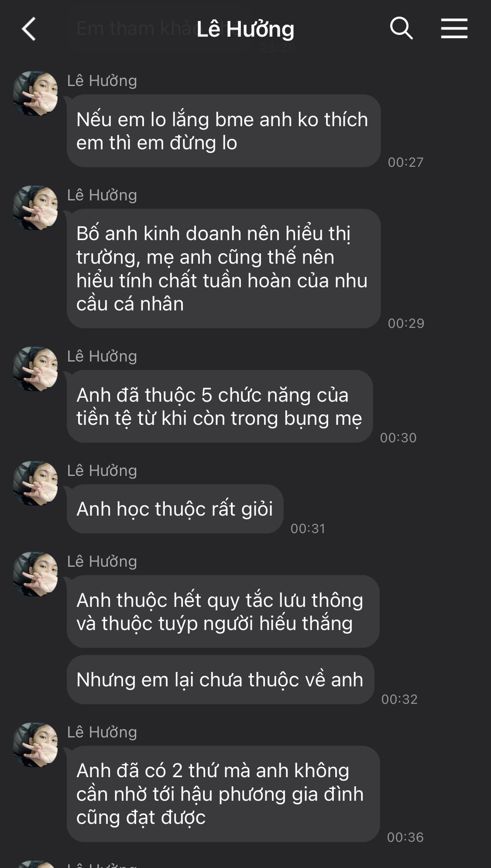Tap sender name above the 00:27 message

tap(102, 81)
